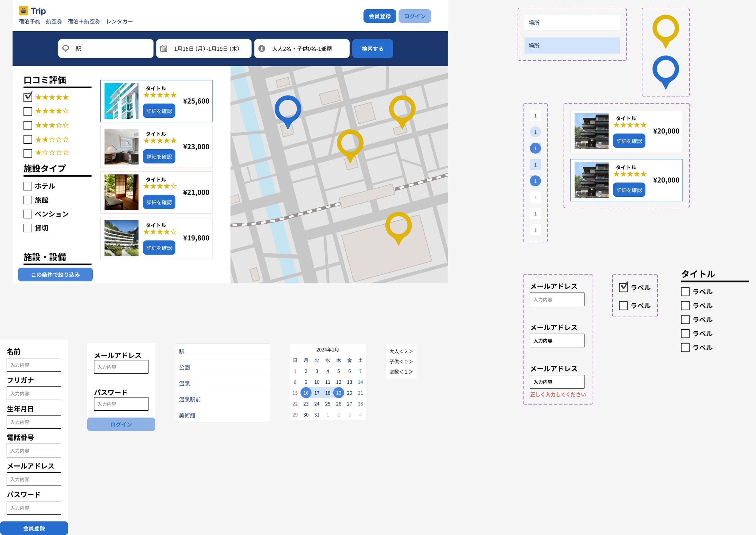Screen dimensions: 756x535
Task: Open the 航空券 navigation item
Action: [x=54, y=21]
